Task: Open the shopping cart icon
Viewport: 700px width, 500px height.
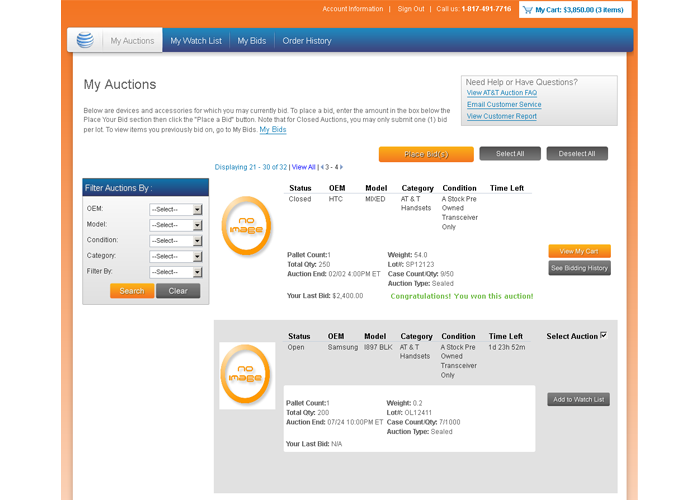Action: (x=528, y=10)
